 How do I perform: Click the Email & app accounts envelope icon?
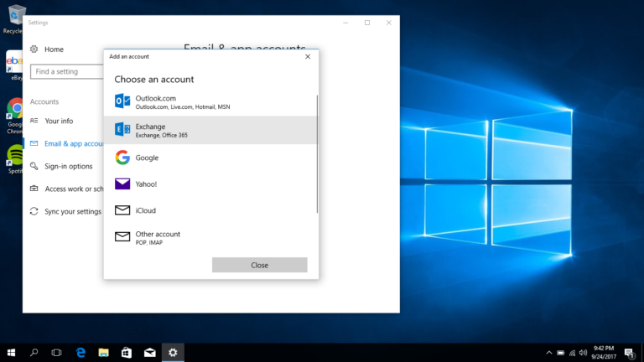click(34, 143)
